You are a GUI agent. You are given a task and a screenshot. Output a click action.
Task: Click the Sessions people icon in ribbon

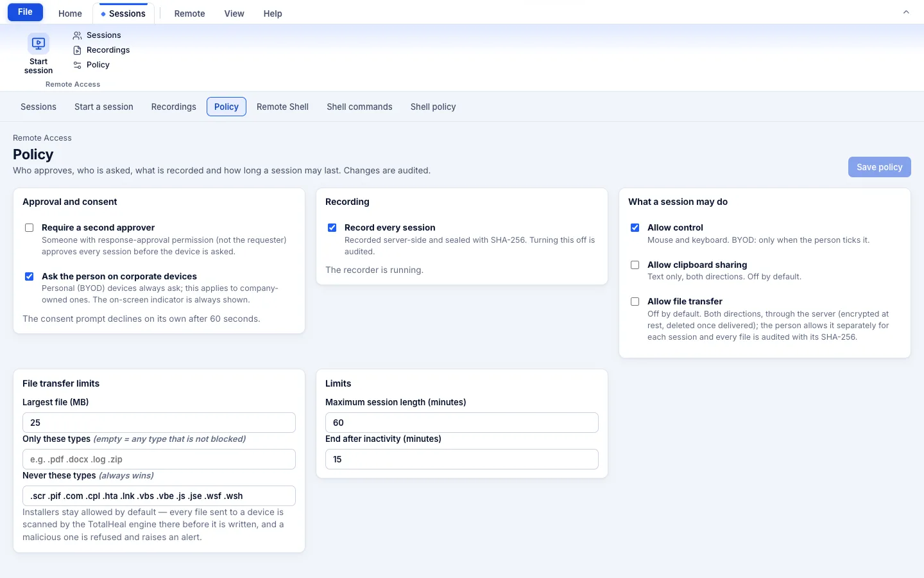click(x=77, y=35)
